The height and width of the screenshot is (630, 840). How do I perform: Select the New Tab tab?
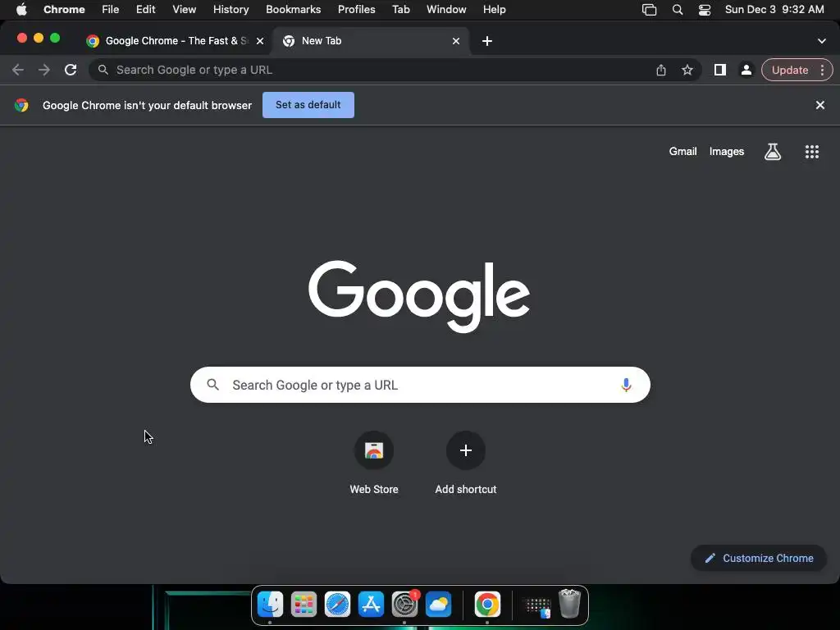(x=371, y=41)
